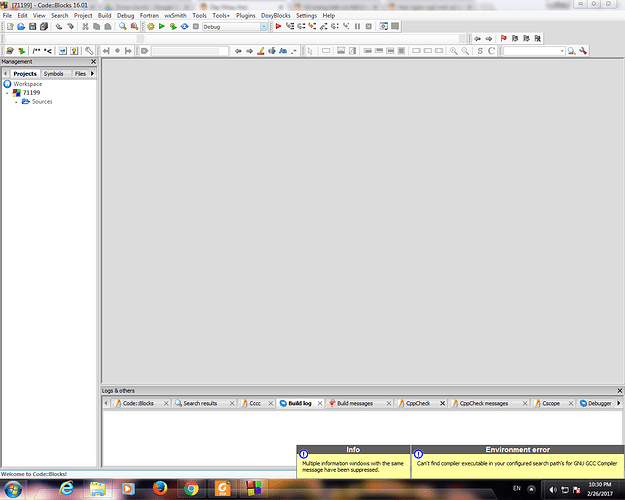The image size is (625, 500).
Task: Open the File menu
Action: (x=7, y=16)
